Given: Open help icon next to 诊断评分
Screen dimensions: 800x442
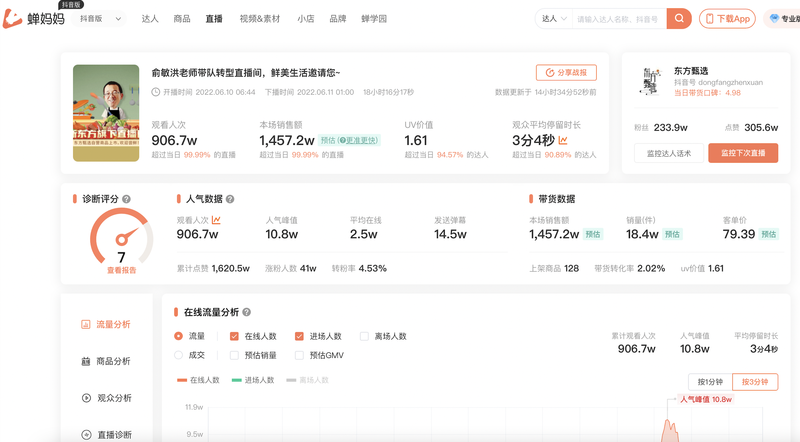Looking at the screenshot, I should pyautogui.click(x=126, y=199).
